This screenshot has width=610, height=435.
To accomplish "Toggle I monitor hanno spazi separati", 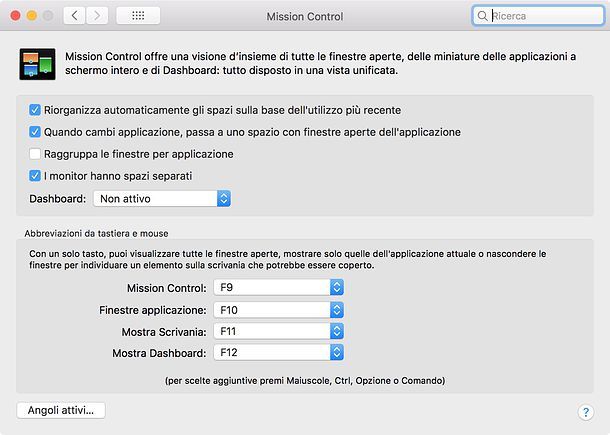I will [35, 176].
